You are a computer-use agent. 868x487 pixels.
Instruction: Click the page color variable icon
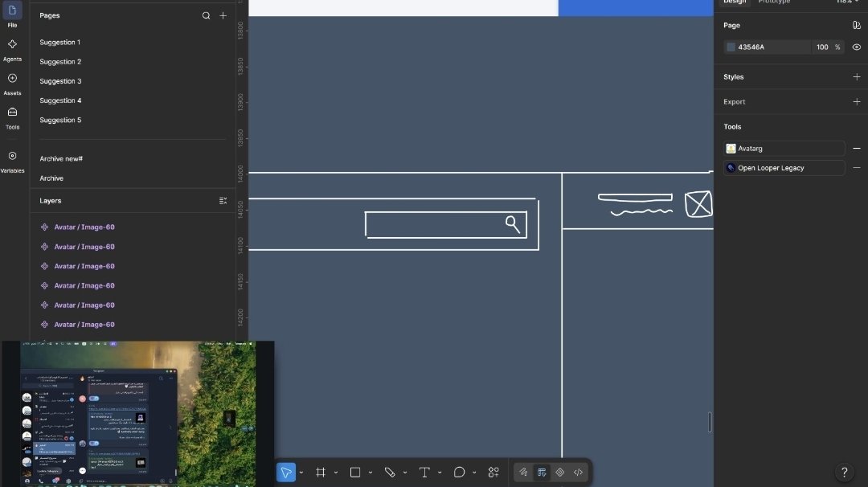857,25
